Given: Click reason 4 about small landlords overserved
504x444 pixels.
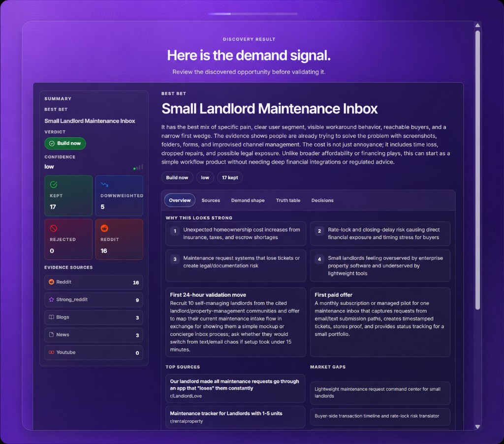Looking at the screenshot, I should 380,266.
